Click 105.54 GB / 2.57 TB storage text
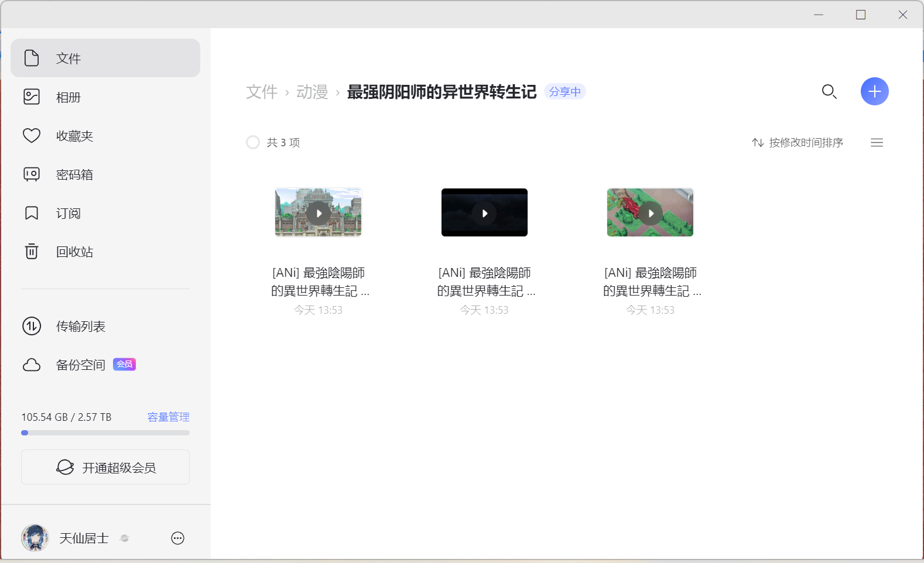Image resolution: width=924 pixels, height=563 pixels. 66,417
